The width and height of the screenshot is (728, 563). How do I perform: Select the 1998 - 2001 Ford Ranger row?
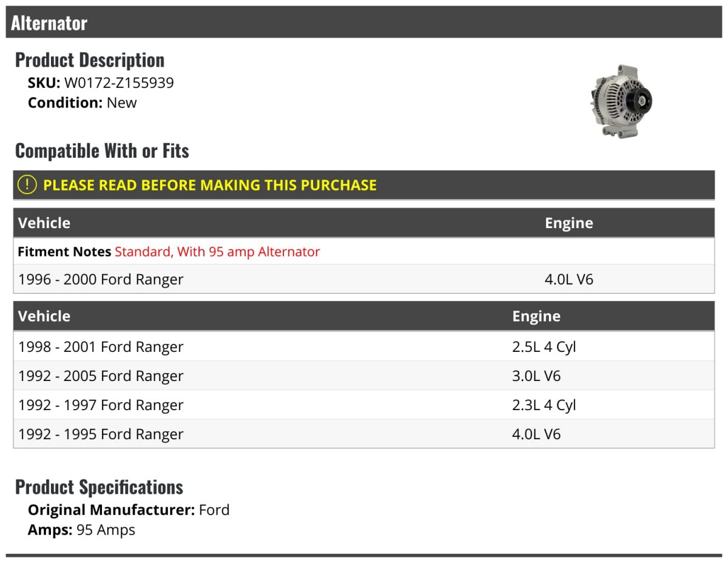pyautogui.click(x=101, y=347)
